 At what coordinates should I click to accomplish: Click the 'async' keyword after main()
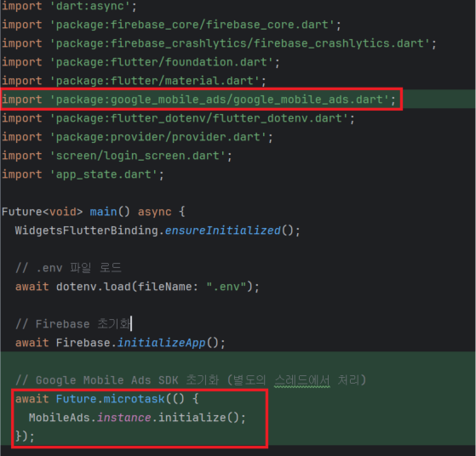(154, 212)
